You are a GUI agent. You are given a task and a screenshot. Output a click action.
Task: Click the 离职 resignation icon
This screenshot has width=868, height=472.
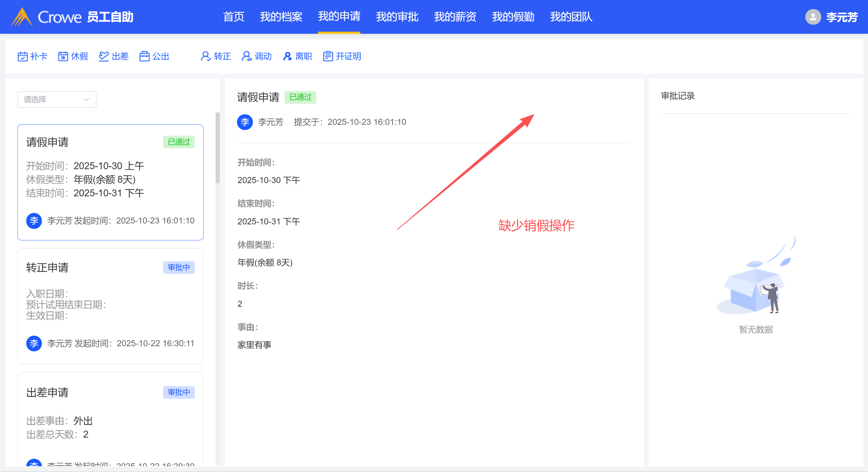tap(287, 56)
